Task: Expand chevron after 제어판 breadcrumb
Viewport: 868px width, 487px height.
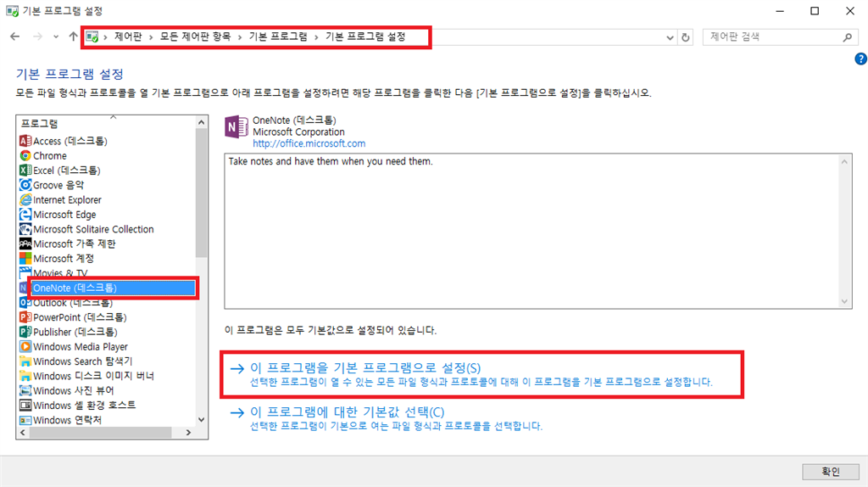Action: pyautogui.click(x=151, y=37)
